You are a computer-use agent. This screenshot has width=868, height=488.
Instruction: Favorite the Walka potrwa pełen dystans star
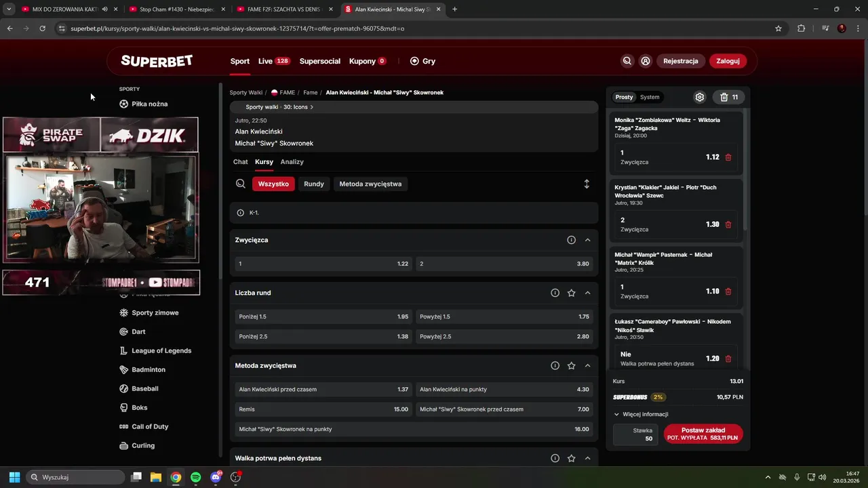pos(571,458)
